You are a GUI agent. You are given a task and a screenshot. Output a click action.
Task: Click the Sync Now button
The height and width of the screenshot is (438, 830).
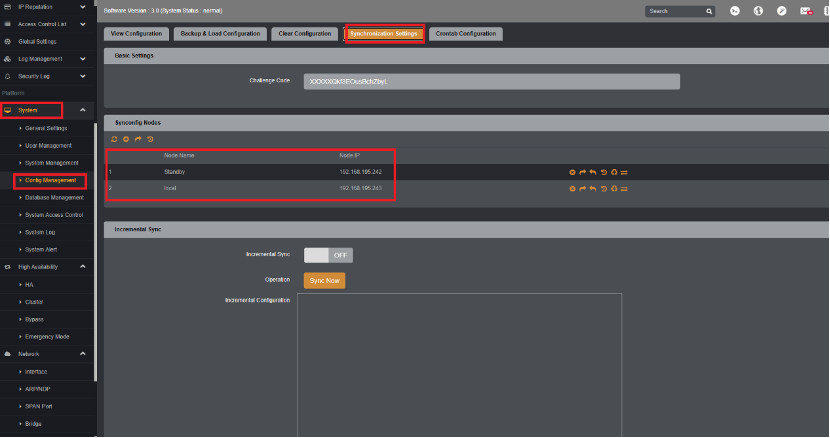click(x=324, y=281)
